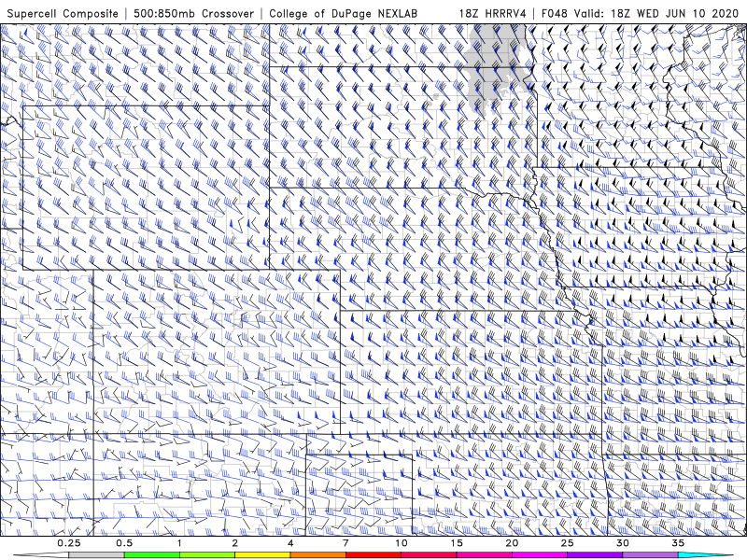Select the magenta 20–25 color bar segment
The width and height of the screenshot is (747, 560).
click(x=540, y=555)
